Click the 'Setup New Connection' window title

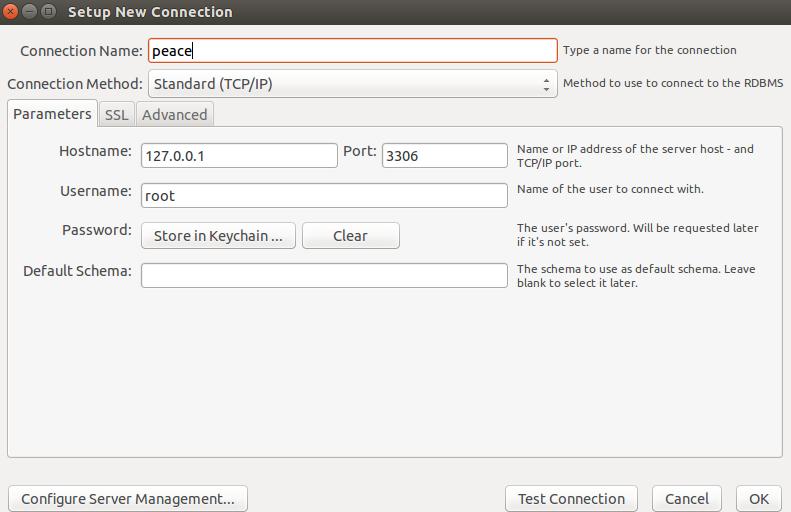(x=150, y=12)
